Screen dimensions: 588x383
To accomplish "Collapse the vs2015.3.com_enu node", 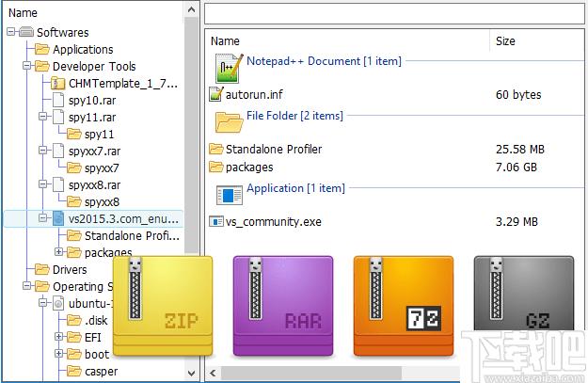I will 42,217.
